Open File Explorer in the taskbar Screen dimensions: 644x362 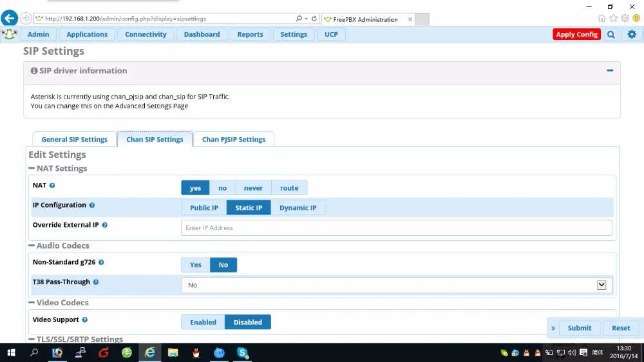click(x=173, y=352)
